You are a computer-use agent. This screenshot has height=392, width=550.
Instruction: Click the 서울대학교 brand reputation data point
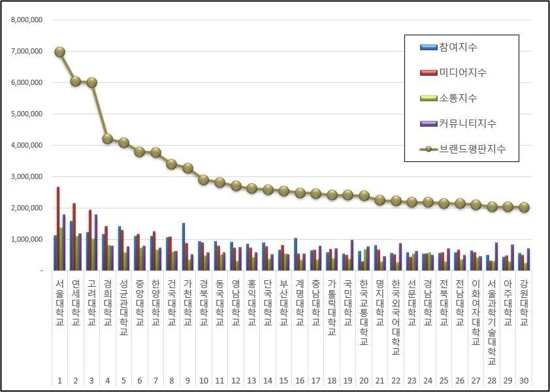(59, 52)
